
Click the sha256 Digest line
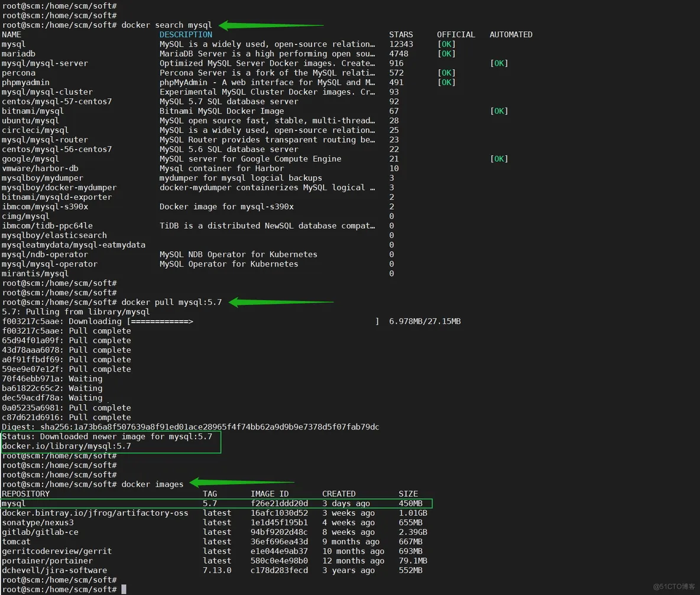pos(190,427)
